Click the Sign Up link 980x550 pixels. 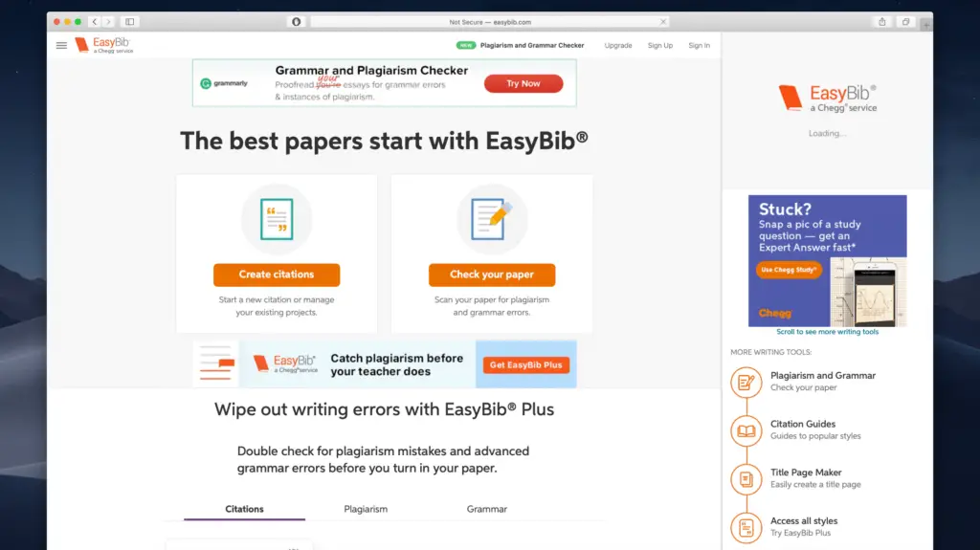pos(660,45)
